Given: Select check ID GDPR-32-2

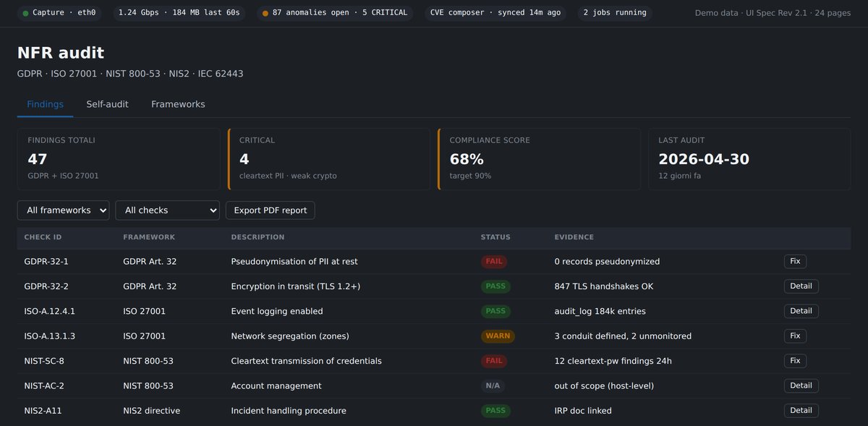Looking at the screenshot, I should click(x=46, y=286).
